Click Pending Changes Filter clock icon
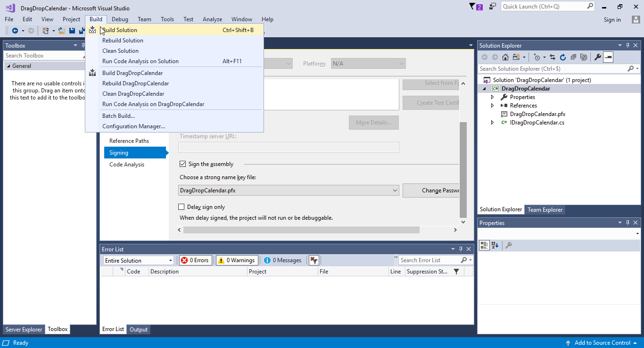Viewport: 644px width, 348px height. click(x=537, y=57)
